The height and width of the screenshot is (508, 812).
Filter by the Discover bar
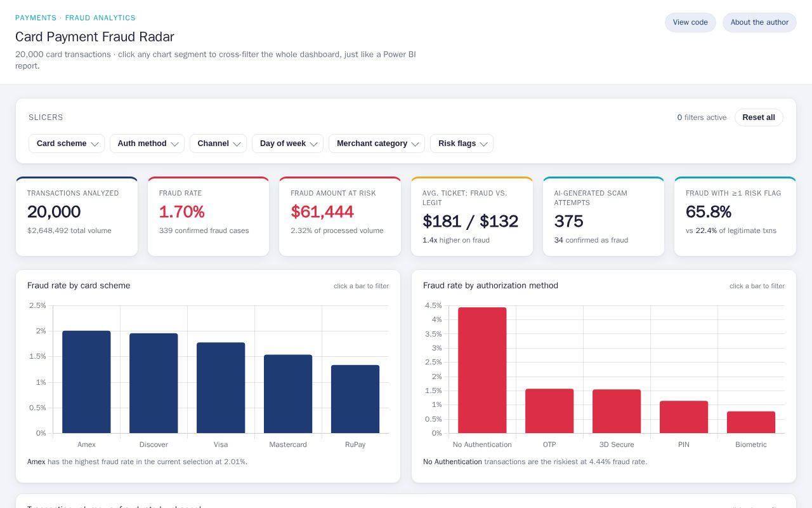(154, 383)
